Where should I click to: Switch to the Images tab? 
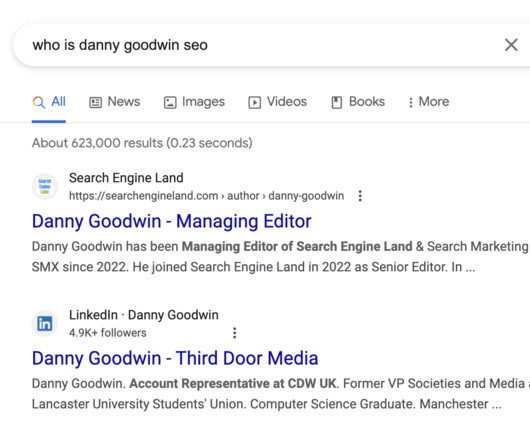[x=194, y=102]
